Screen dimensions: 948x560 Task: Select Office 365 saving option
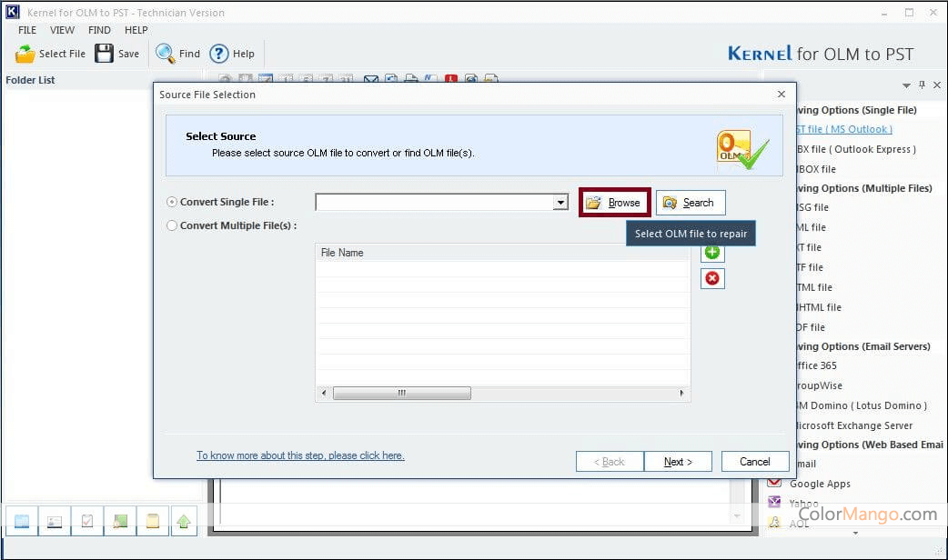click(817, 365)
